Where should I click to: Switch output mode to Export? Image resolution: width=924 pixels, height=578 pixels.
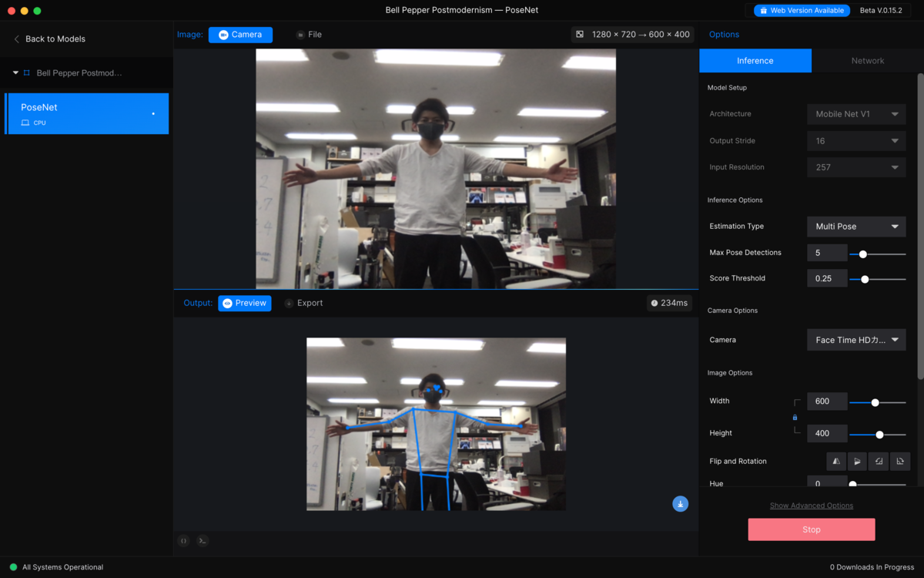(x=303, y=303)
